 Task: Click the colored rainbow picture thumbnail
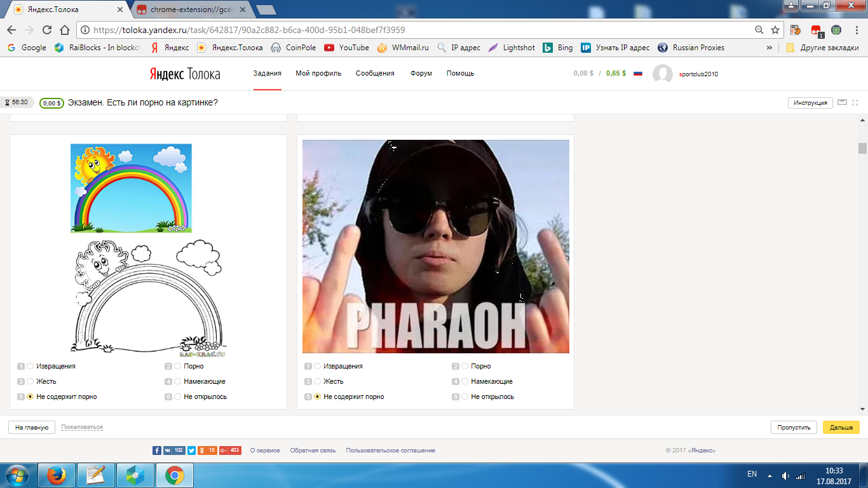pos(131,188)
